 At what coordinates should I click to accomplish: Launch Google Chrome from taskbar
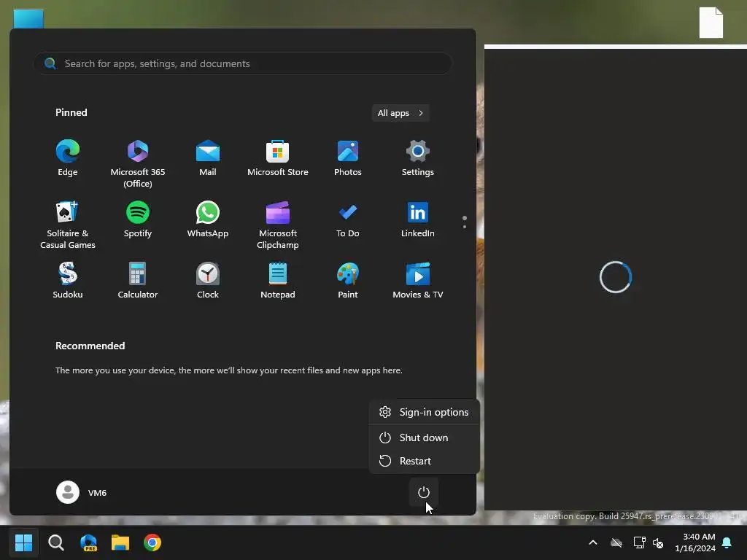pyautogui.click(x=152, y=542)
